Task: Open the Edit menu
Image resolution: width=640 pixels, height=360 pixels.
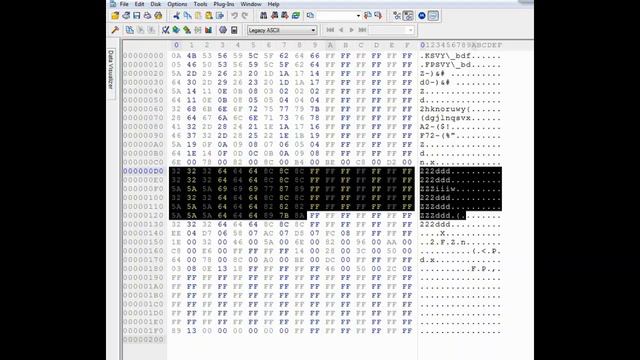Action: 139,4
